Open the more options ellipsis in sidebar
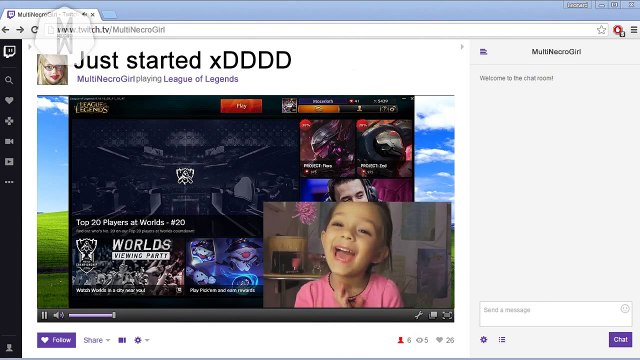This screenshot has width=640, height=360. (x=9, y=182)
